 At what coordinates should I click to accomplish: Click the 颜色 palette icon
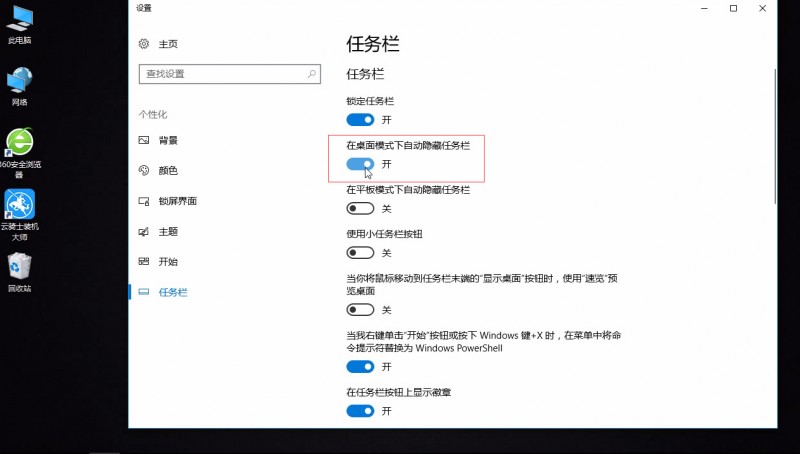tap(144, 170)
